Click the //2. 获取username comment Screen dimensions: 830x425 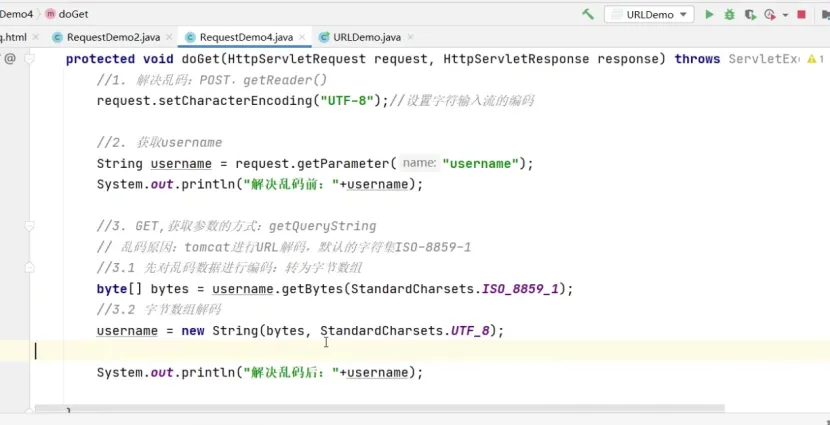tap(159, 142)
